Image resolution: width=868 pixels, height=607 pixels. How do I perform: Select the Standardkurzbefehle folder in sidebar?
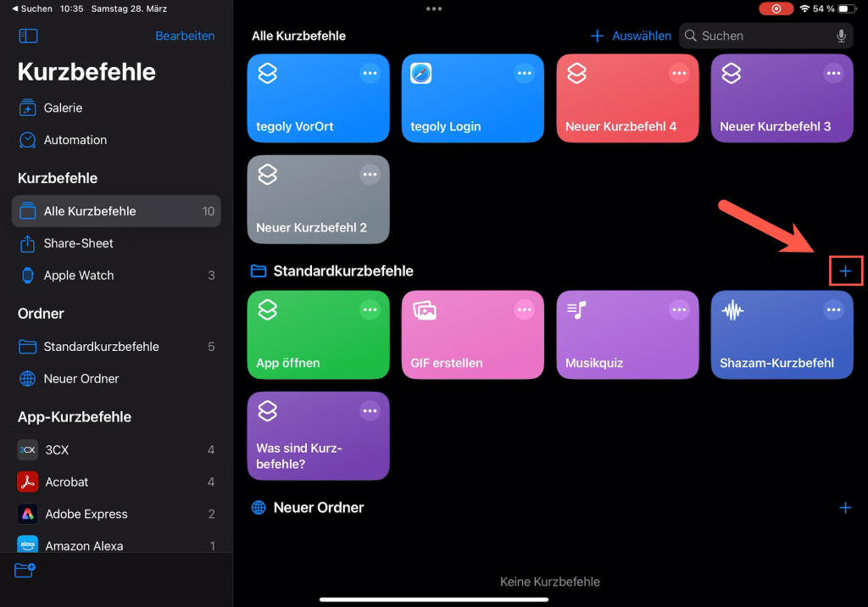pyautogui.click(x=101, y=347)
